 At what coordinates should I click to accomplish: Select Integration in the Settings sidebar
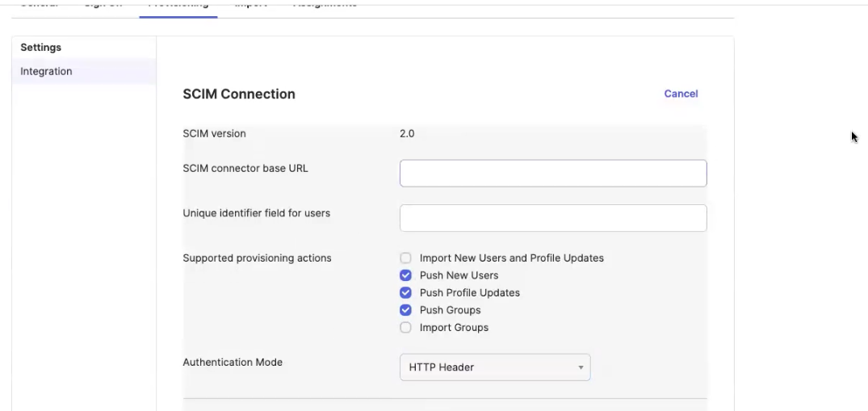(84, 71)
